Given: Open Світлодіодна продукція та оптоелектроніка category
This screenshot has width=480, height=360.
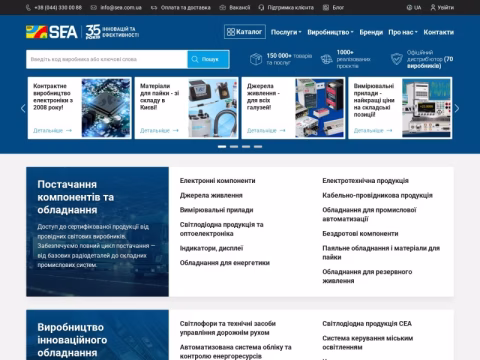Looking at the screenshot, I should point(221,229).
